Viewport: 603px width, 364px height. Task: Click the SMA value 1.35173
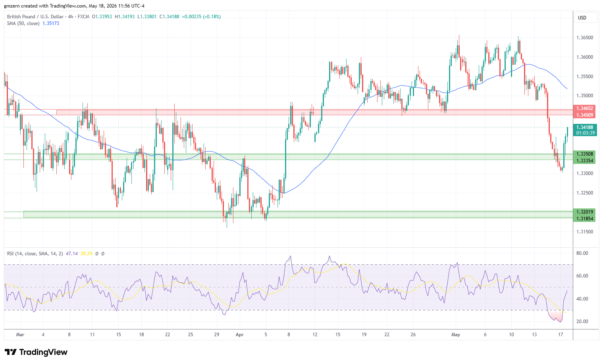pyautogui.click(x=51, y=23)
